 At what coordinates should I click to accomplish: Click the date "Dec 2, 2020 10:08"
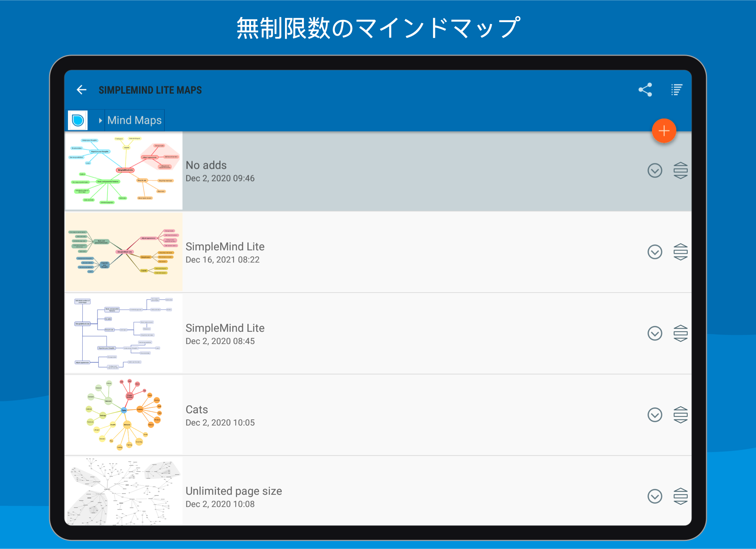[220, 504]
